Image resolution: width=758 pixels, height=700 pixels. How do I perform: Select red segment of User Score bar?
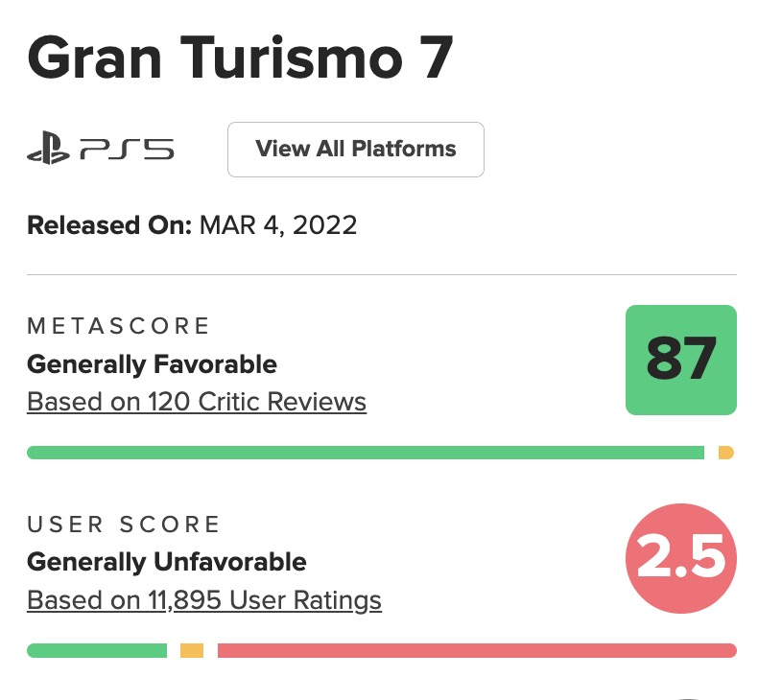[x=476, y=650]
